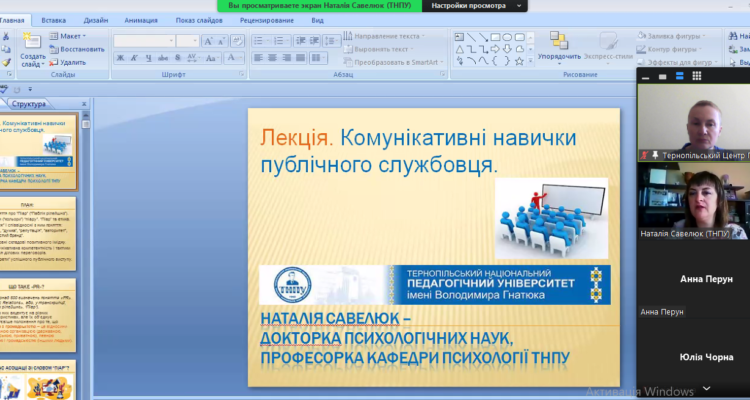Screen dimensions: 750x400
Task: Open the Макет layout dropdown
Action: click(x=67, y=36)
